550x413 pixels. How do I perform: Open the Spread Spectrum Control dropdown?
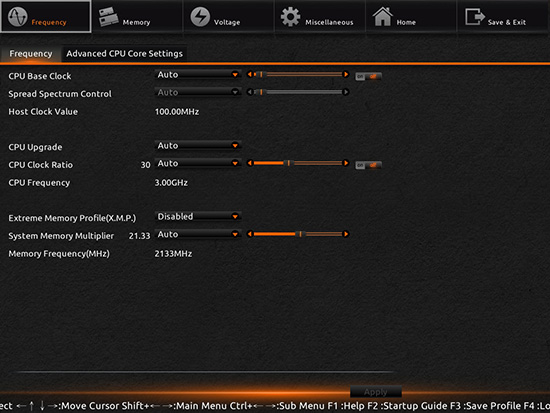(198, 92)
